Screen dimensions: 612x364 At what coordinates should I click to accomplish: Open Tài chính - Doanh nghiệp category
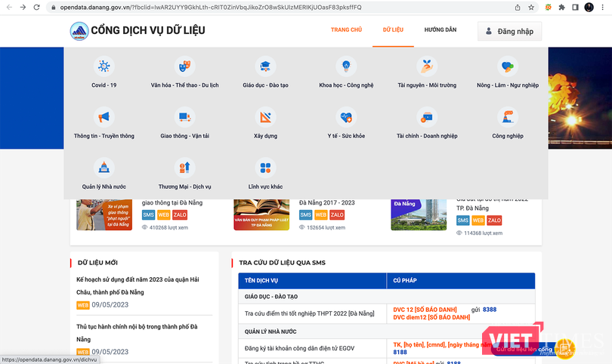427,117
